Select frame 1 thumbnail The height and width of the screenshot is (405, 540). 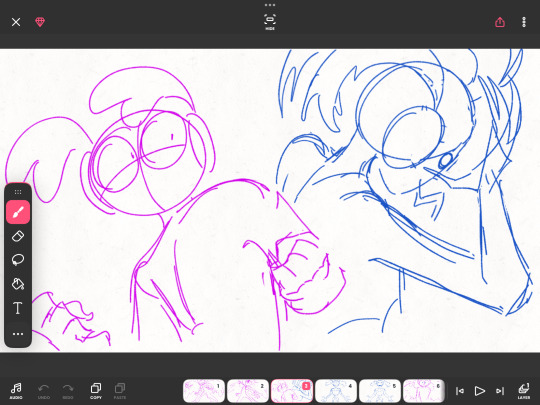point(204,391)
